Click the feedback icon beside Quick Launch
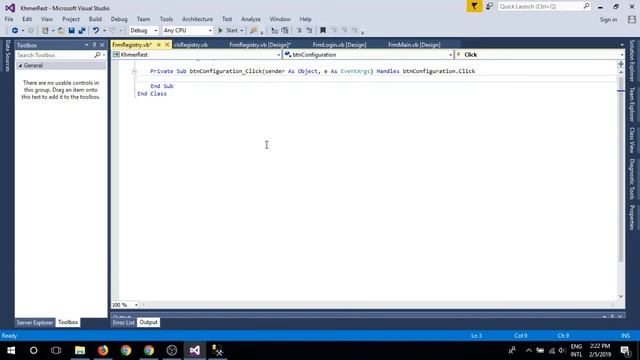The image size is (640, 360). coord(489,6)
